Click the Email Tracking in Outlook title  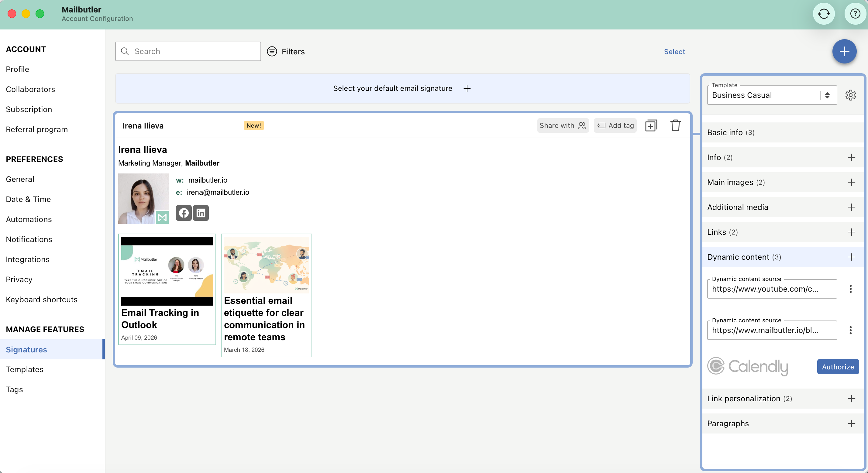point(160,319)
